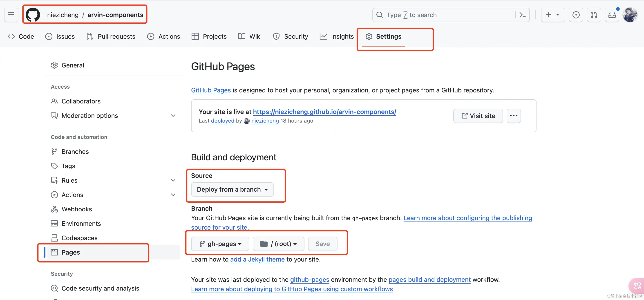Switch to the Security tab
Screen dimensions: 644x300
[291, 36]
